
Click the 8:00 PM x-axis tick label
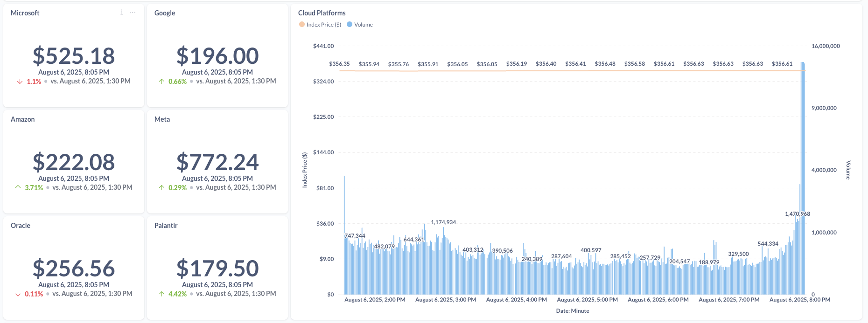[800, 300]
